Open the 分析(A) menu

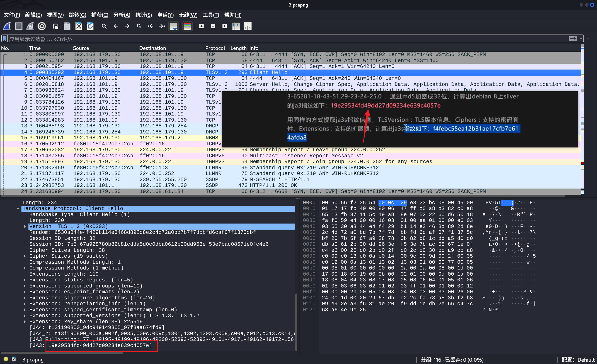click(122, 15)
